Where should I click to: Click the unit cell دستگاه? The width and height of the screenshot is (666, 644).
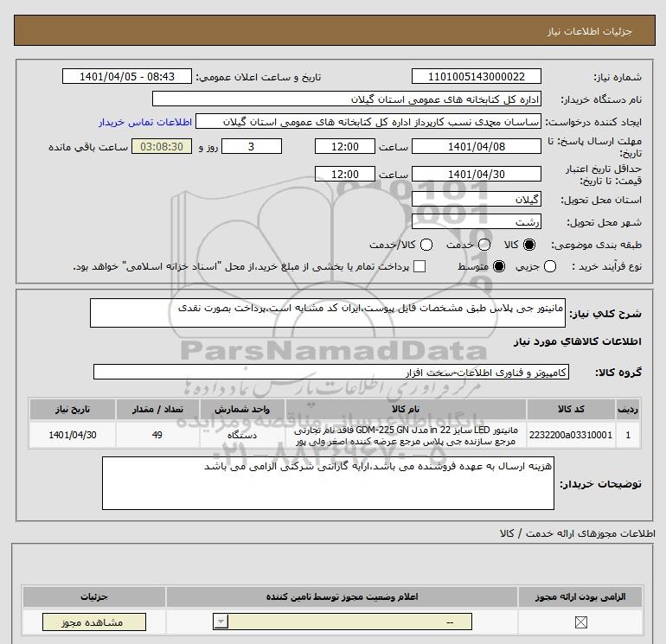pyautogui.click(x=242, y=435)
